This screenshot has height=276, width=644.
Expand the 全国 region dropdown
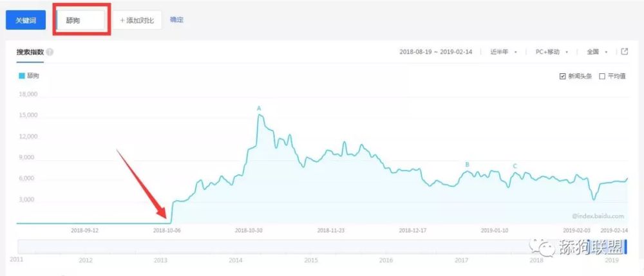(596, 51)
